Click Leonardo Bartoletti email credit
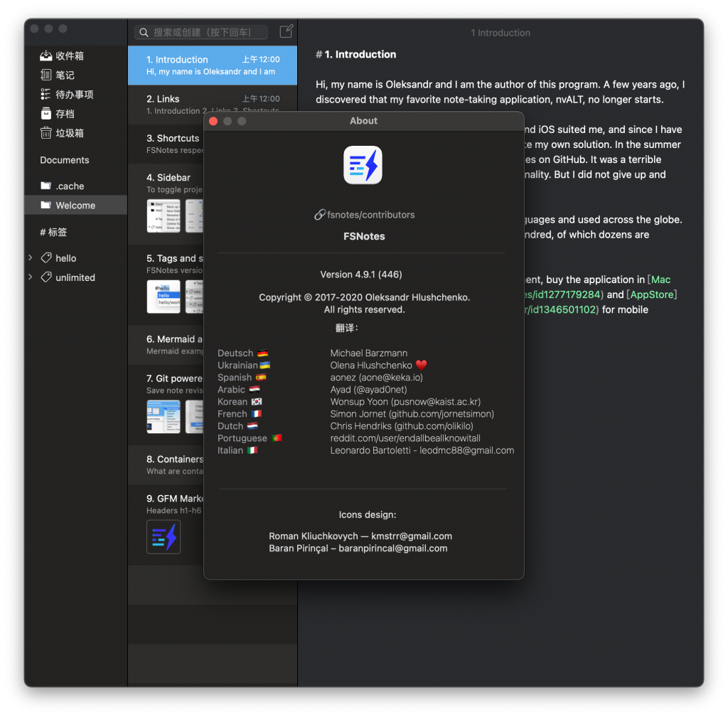728x717 pixels. pos(422,450)
